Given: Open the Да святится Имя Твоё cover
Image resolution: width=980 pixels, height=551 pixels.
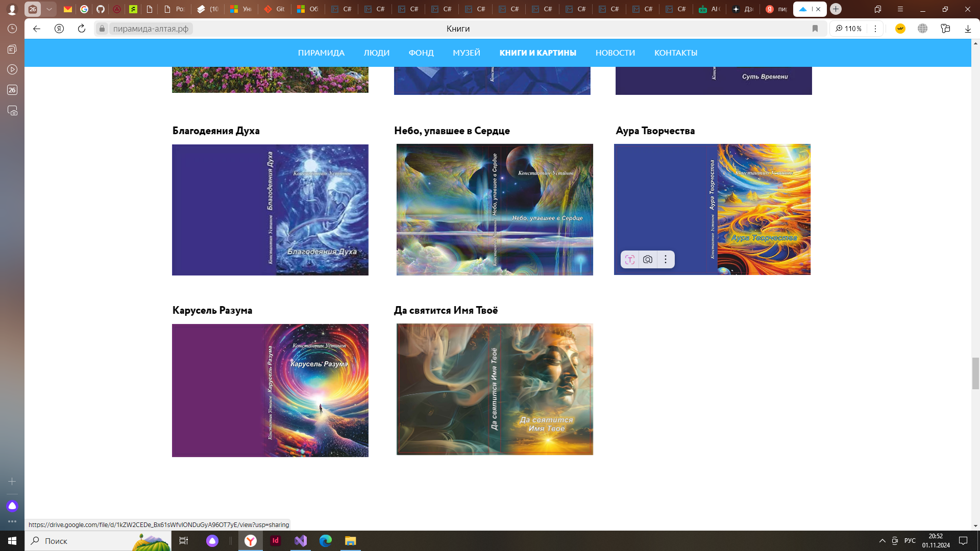Looking at the screenshot, I should [495, 389].
